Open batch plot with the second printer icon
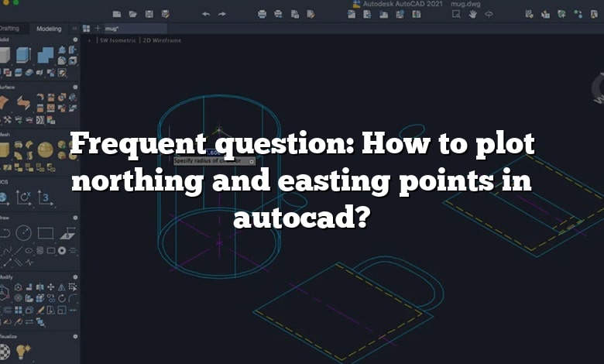The width and height of the screenshot is (604, 364). 278,14
